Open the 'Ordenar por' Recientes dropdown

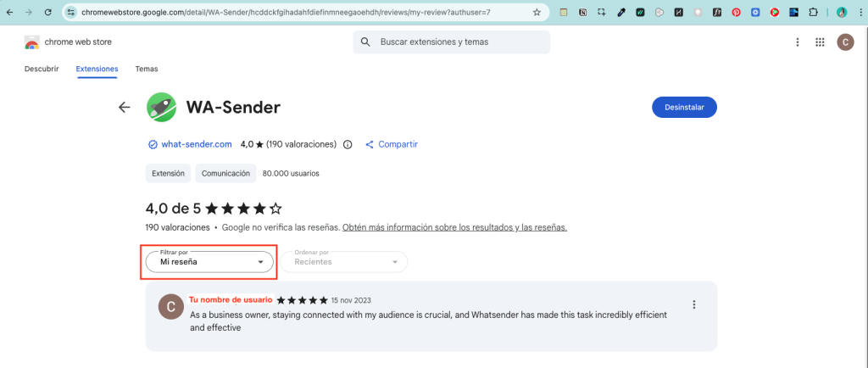tap(344, 262)
